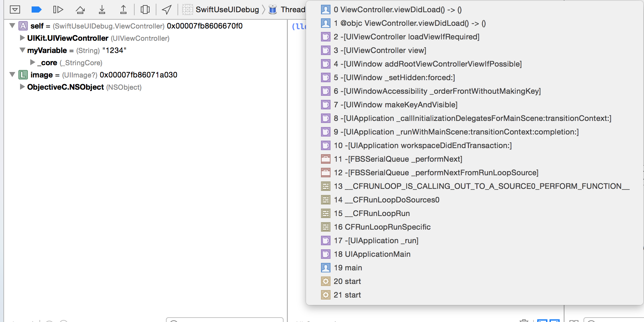Open the Thread breadcrumb

click(x=287, y=10)
